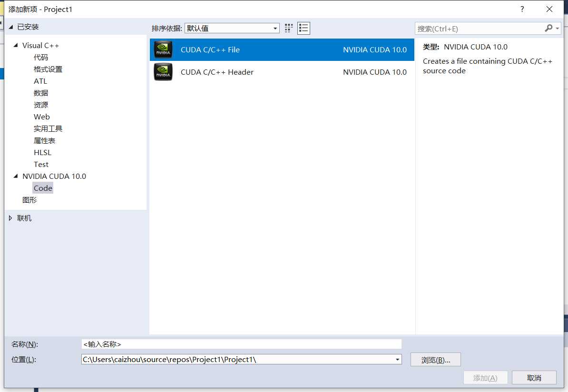Click the 取消 cancel button
The width and height of the screenshot is (568, 392).
(x=534, y=378)
